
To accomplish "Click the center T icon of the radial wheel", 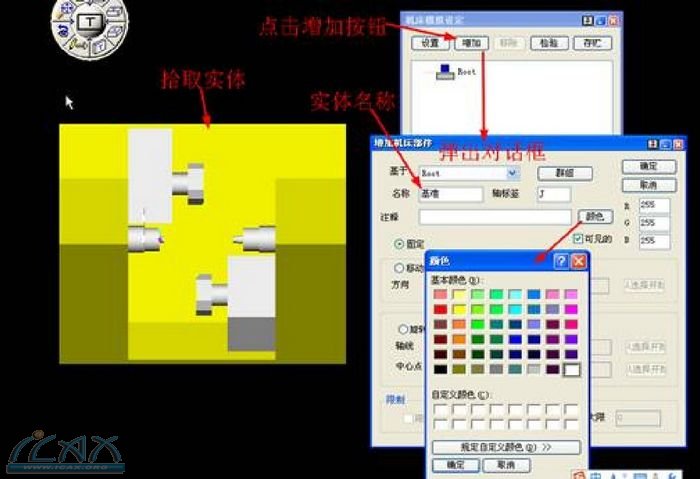I will pyautogui.click(x=90, y=22).
